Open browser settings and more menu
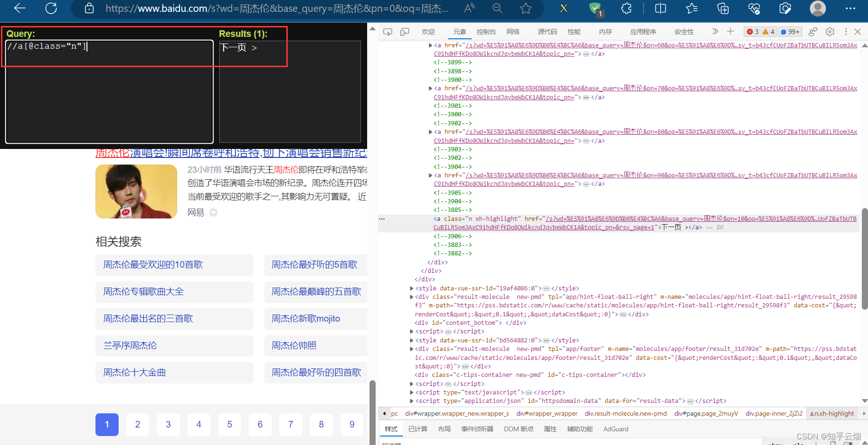 pos(851,8)
